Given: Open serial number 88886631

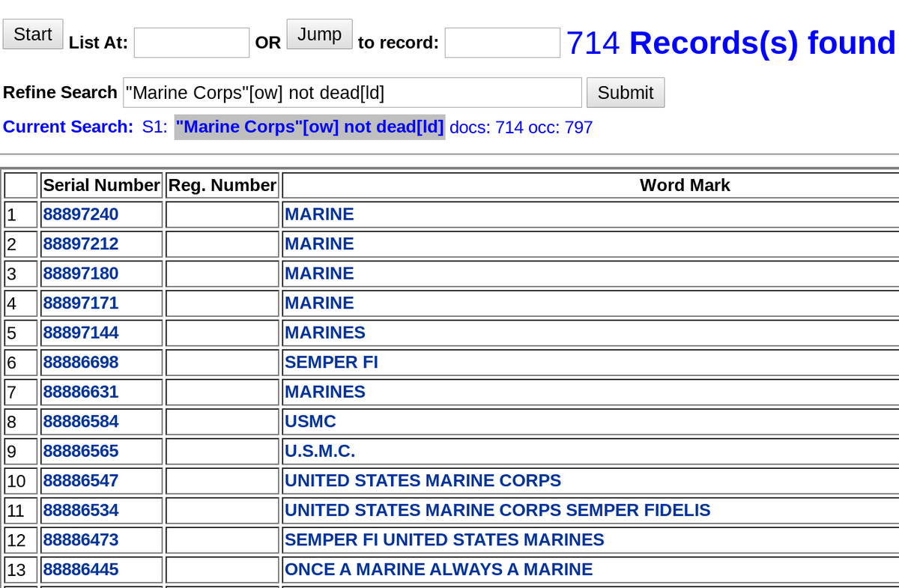Looking at the screenshot, I should click(81, 392).
